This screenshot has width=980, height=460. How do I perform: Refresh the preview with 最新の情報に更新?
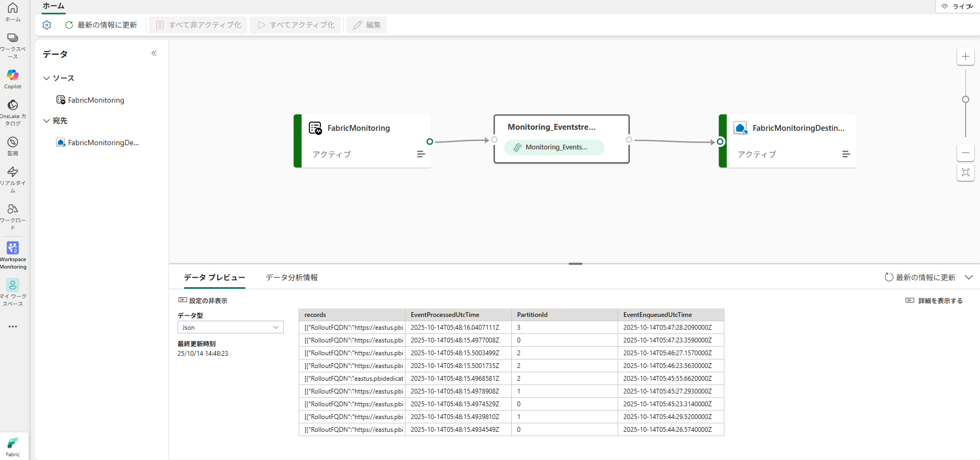920,278
